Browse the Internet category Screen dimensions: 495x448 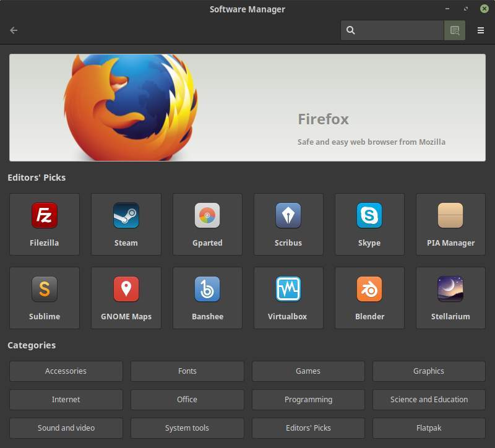pyautogui.click(x=66, y=399)
